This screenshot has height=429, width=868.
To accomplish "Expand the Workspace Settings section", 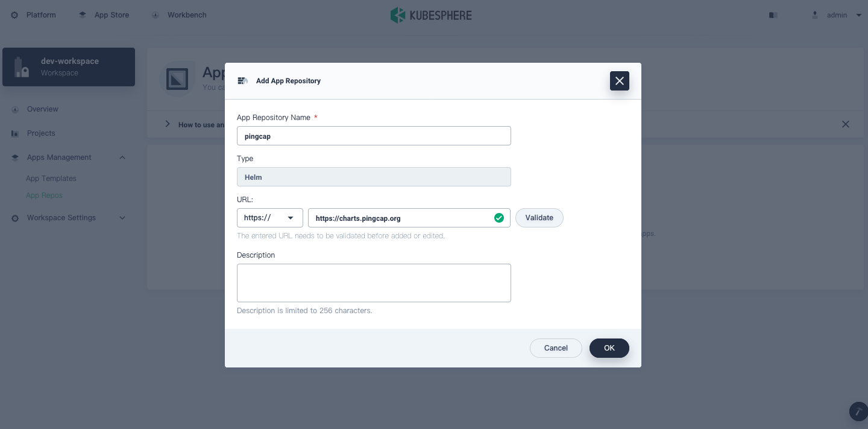I will point(122,217).
